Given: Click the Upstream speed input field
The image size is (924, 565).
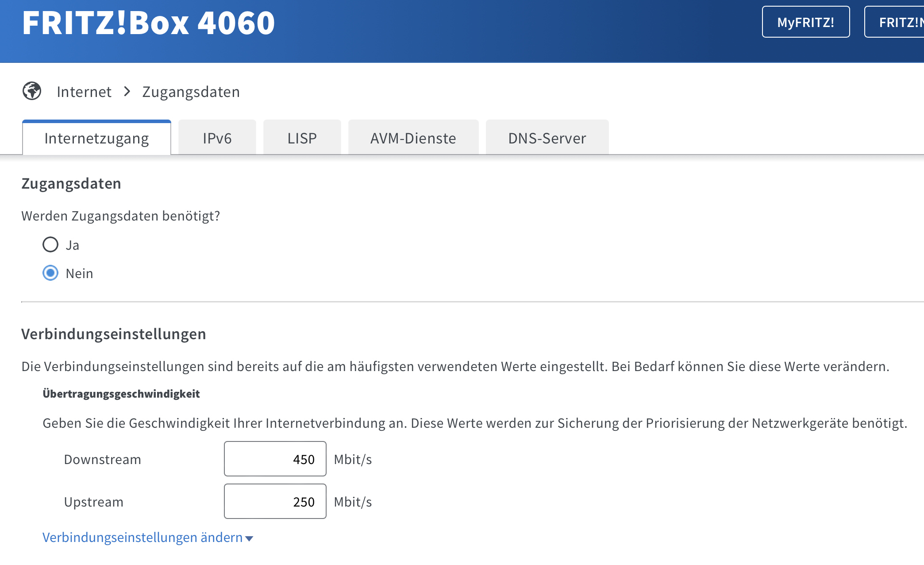Looking at the screenshot, I should point(275,501).
